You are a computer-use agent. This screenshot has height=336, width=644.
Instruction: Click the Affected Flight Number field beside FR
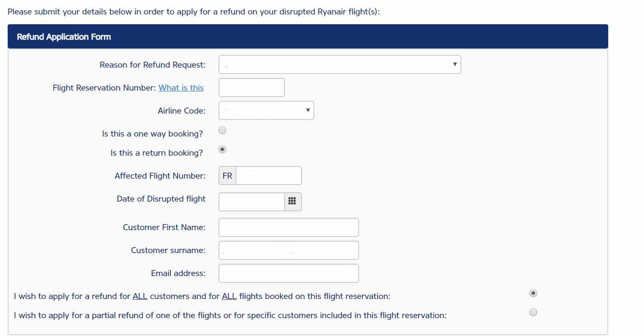pyautogui.click(x=268, y=175)
